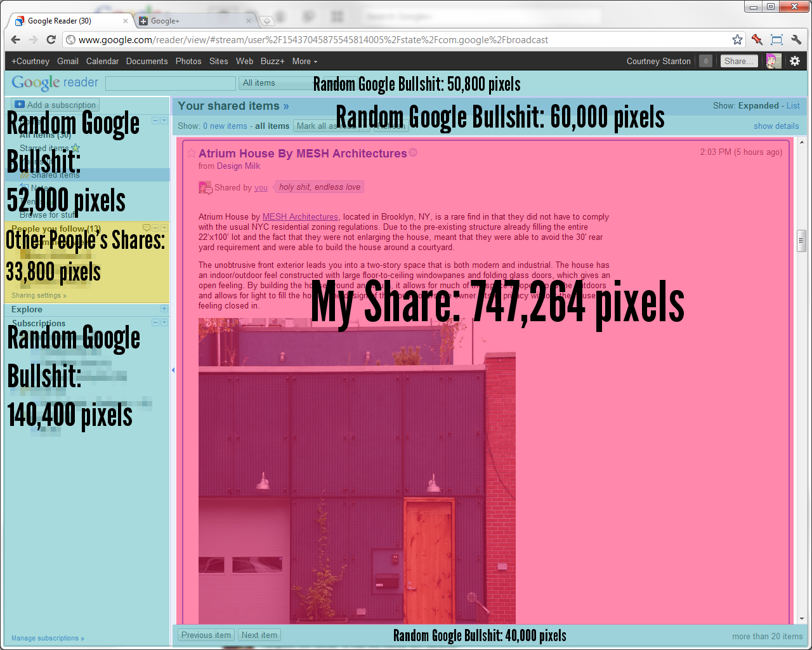Screen dimensions: 812x650
Task: Close the Google+ tab
Action: (249, 21)
